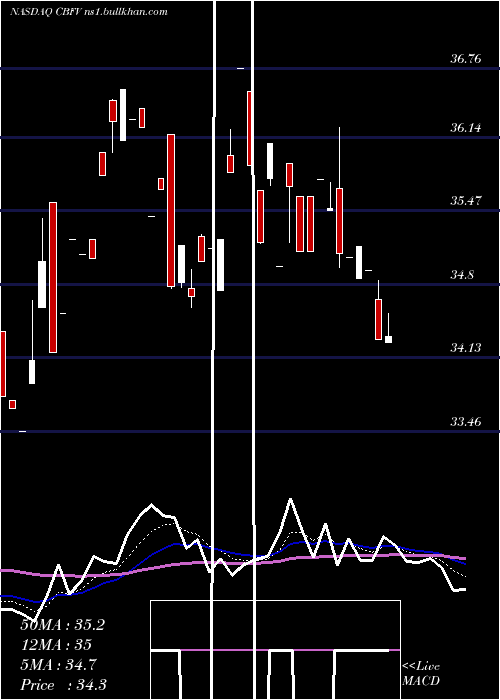Click the 5MA : 34.7 readout
Image resolution: width=500 pixels, height=700 pixels.
(58, 665)
